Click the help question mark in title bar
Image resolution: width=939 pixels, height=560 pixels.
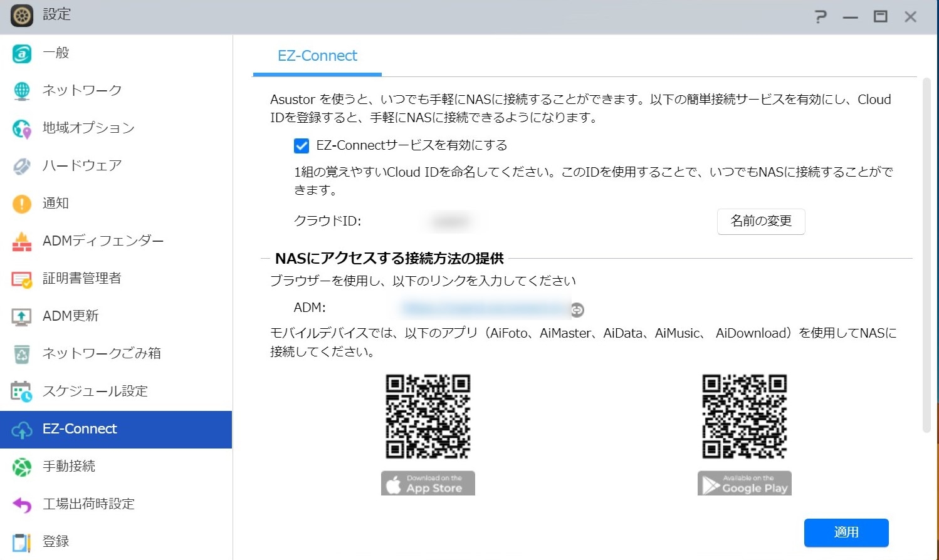click(820, 17)
